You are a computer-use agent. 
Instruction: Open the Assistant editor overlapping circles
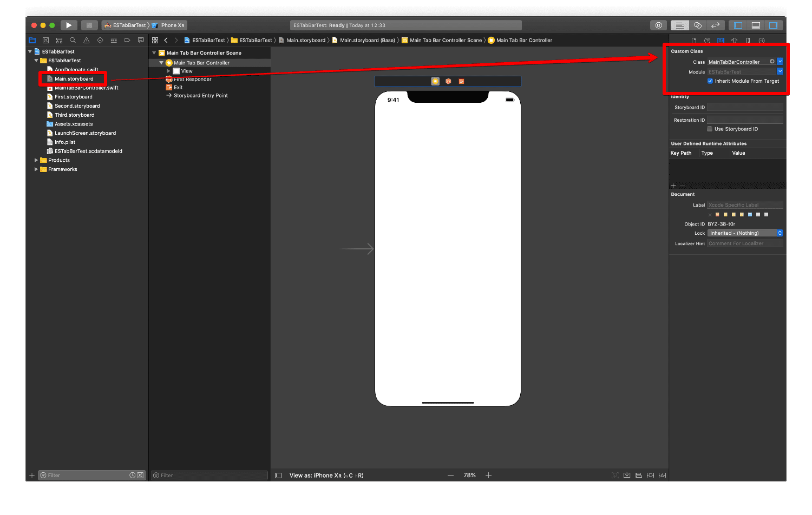[x=698, y=25]
